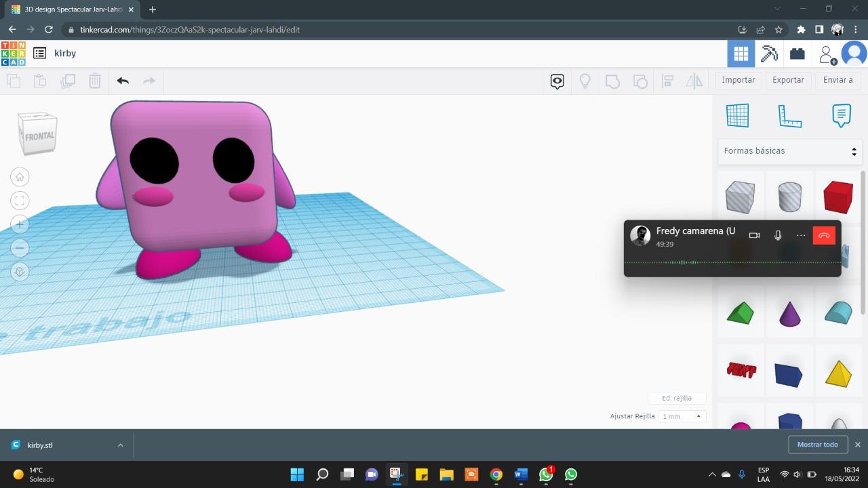Open File Explorer from the taskbar
This screenshot has height=488, width=868.
point(446,474)
